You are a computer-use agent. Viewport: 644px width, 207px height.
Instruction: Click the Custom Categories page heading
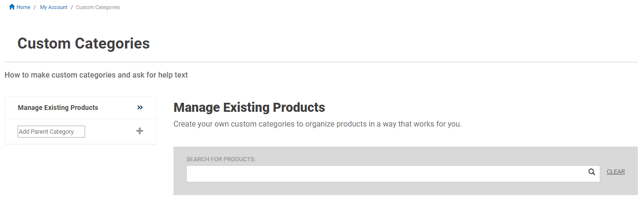pos(84,43)
